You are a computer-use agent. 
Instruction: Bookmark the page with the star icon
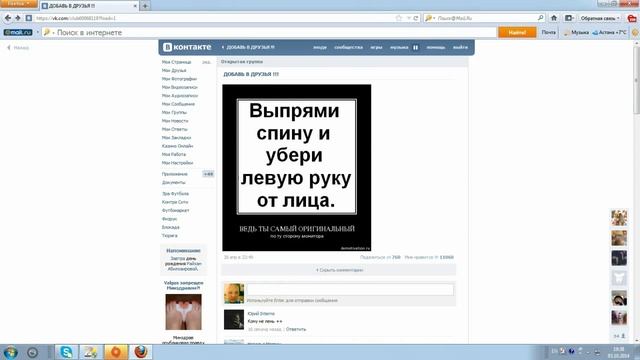tap(399, 18)
